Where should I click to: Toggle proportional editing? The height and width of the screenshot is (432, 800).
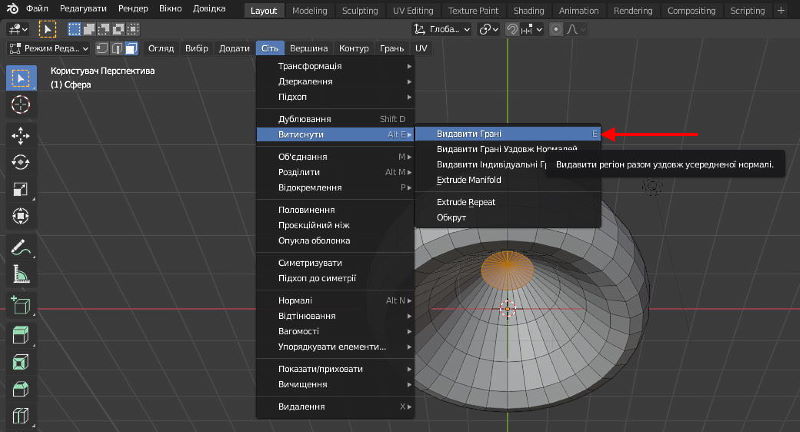click(556, 30)
